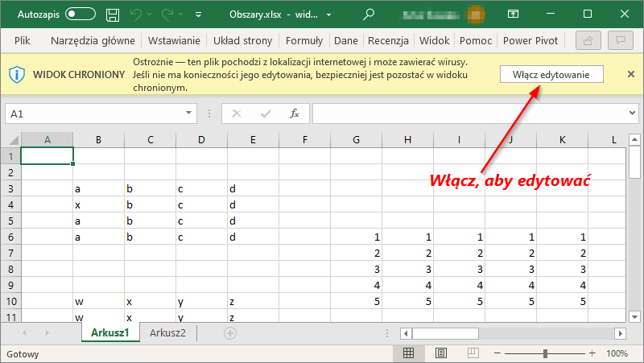Click the zoom out minus button
This screenshot has width=644, height=363.
(x=497, y=353)
